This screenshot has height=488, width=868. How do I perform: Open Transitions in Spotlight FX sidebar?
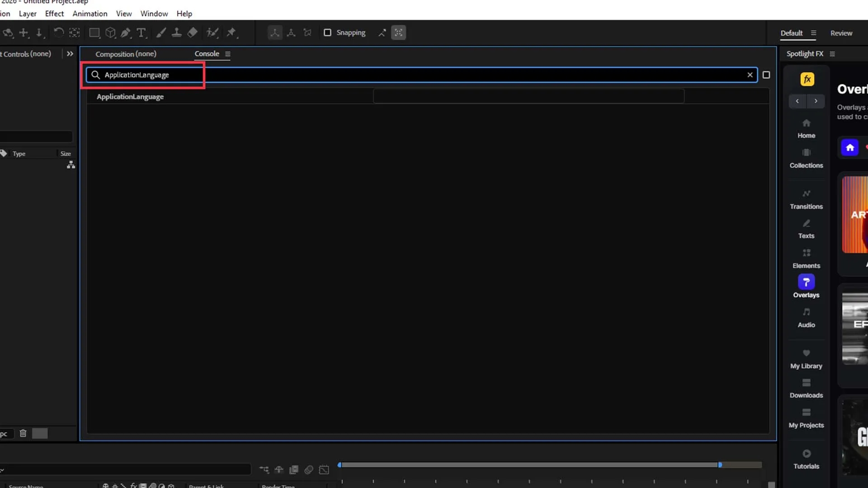click(x=806, y=199)
